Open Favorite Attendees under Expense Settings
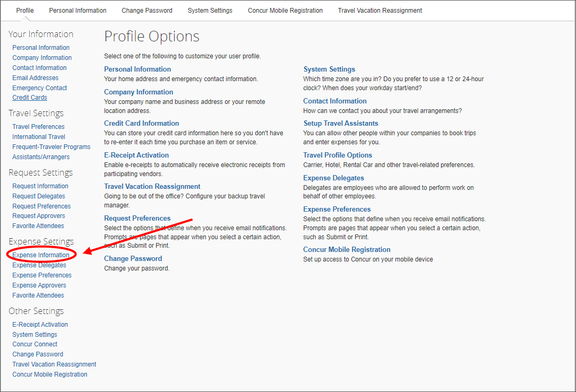 click(38, 295)
